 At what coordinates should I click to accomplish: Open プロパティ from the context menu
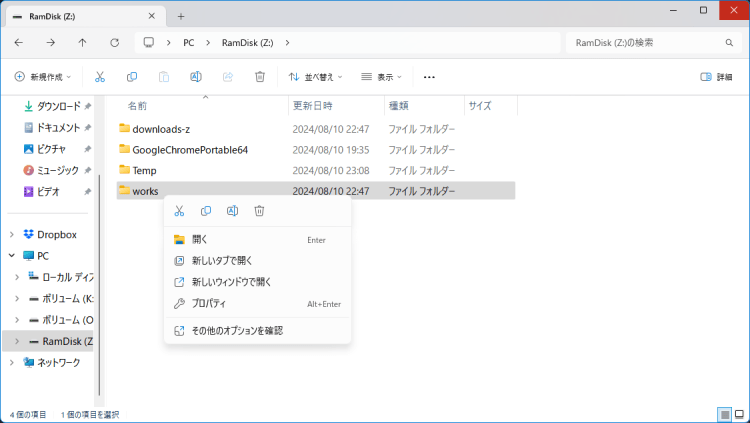click(x=257, y=303)
